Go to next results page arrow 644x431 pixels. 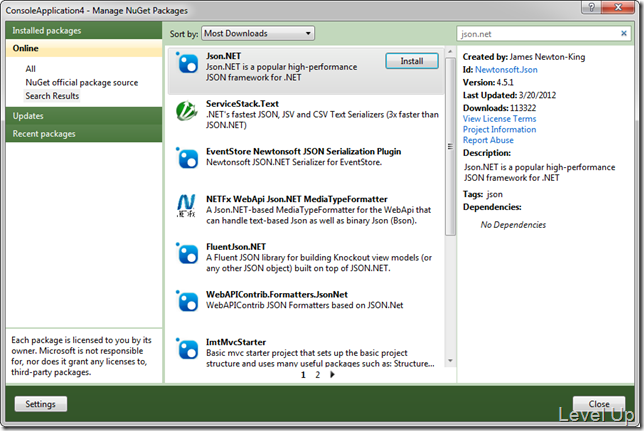pos(332,374)
